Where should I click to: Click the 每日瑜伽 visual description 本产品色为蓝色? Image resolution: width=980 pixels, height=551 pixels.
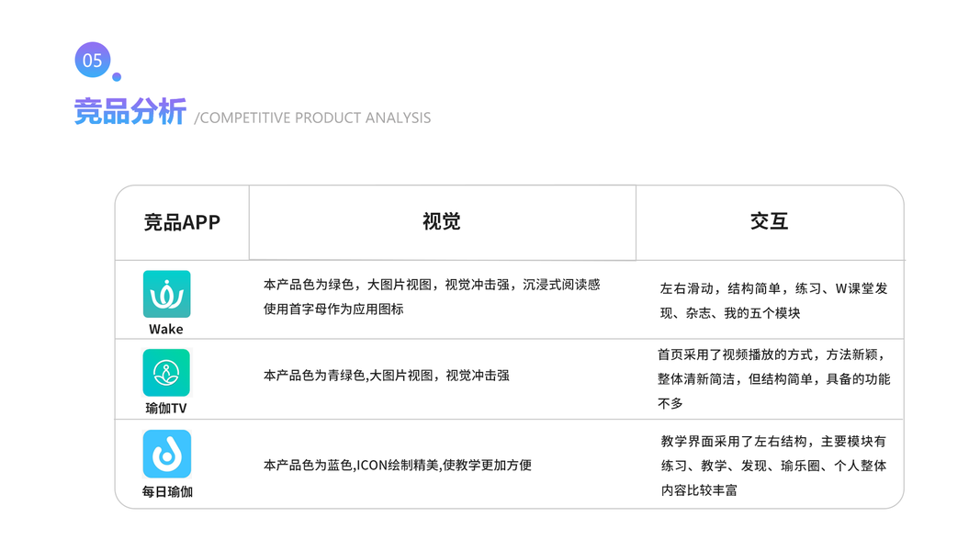click(397, 465)
